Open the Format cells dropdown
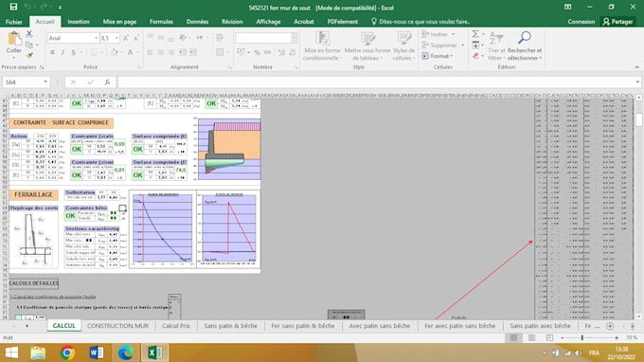644x362 pixels. pyautogui.click(x=438, y=56)
